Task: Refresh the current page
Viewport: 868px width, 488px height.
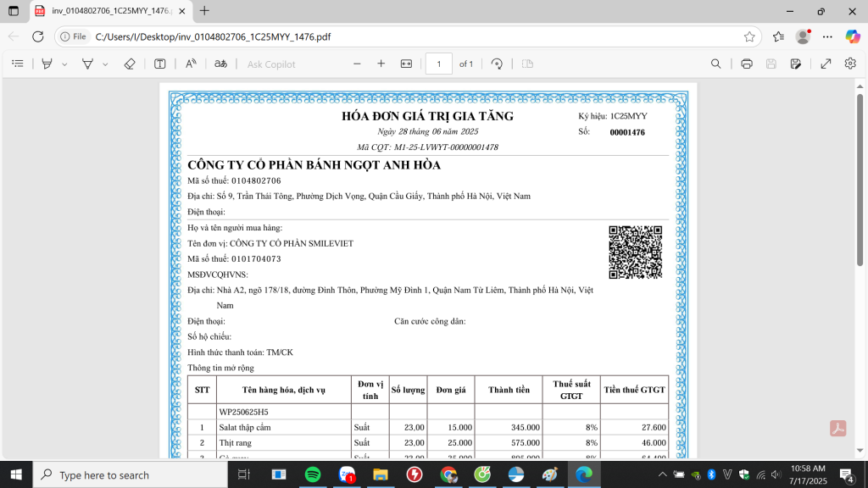Action: coord(37,36)
